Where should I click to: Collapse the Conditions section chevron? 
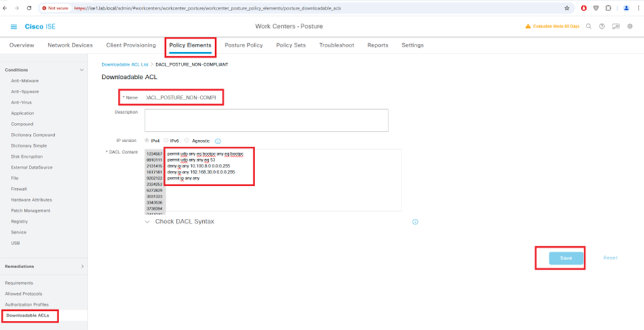82,71
